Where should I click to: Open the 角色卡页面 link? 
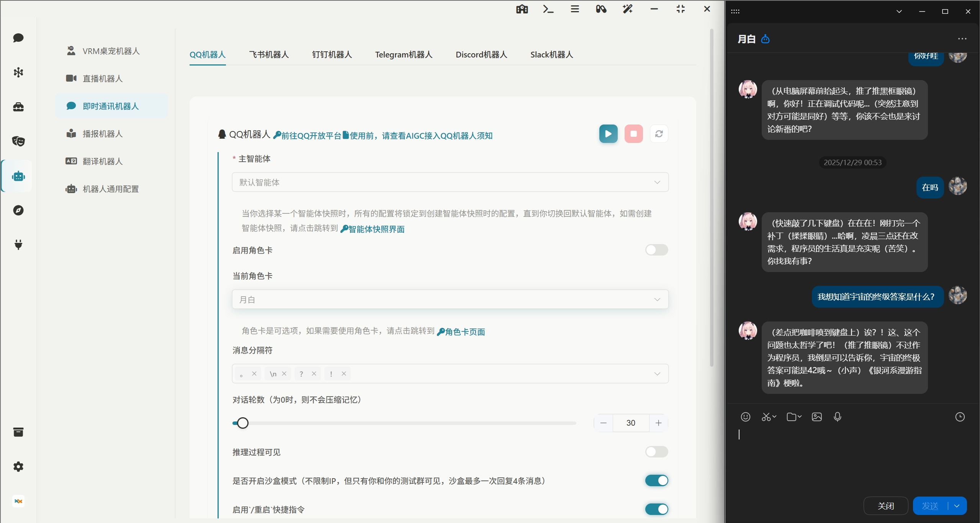[461, 331]
